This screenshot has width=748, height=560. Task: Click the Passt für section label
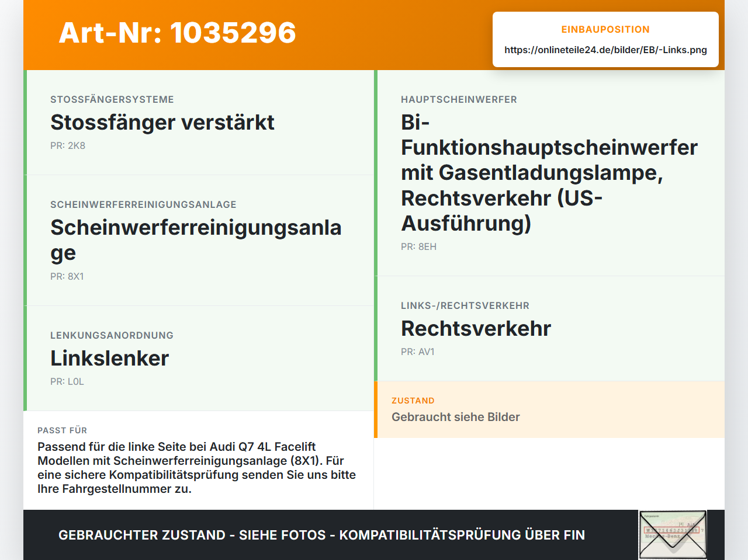pyautogui.click(x=62, y=430)
